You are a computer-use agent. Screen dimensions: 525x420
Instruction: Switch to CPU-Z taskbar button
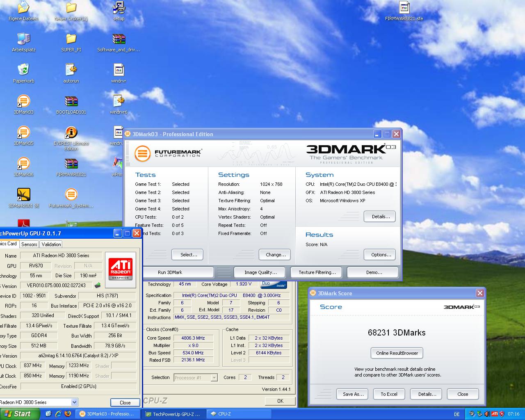click(x=238, y=414)
